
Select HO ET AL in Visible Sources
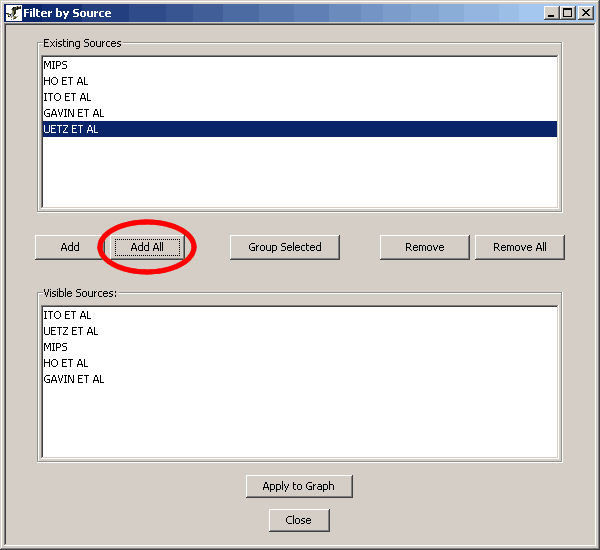click(65, 363)
